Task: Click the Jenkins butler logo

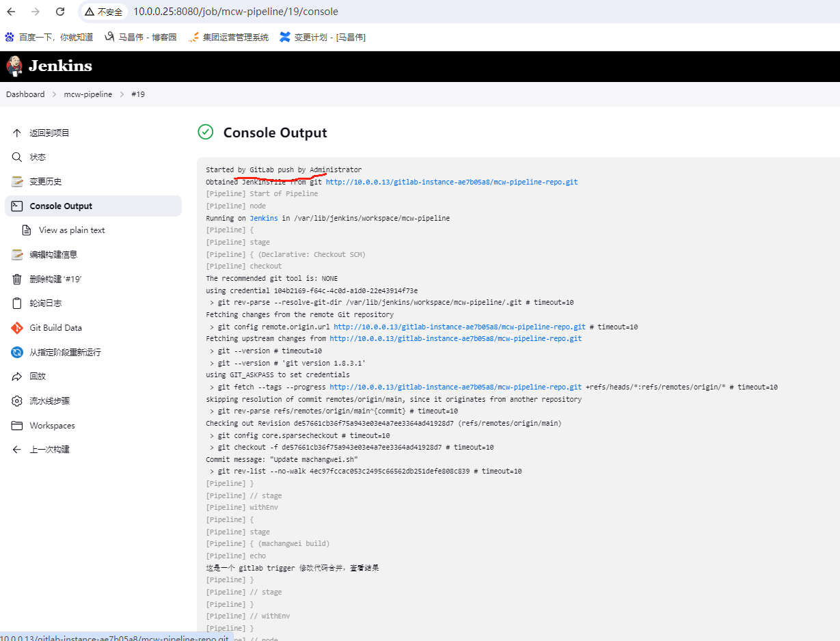Action: [14, 66]
